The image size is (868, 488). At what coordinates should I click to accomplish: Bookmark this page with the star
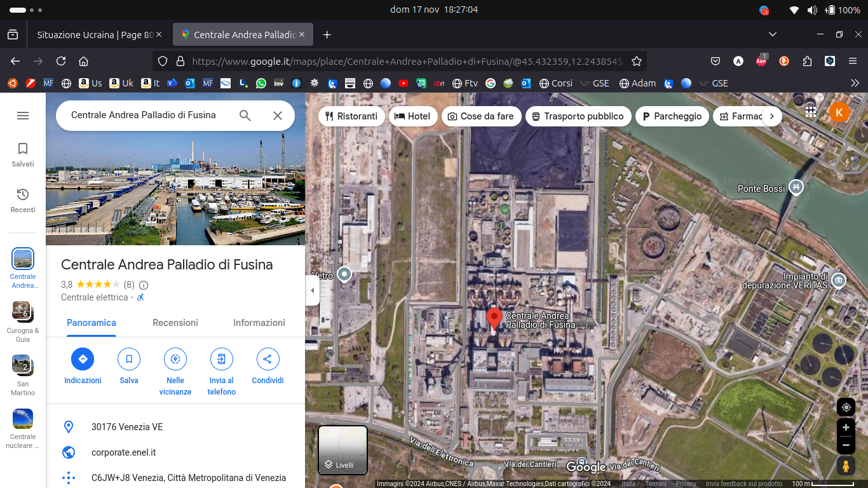click(x=637, y=61)
